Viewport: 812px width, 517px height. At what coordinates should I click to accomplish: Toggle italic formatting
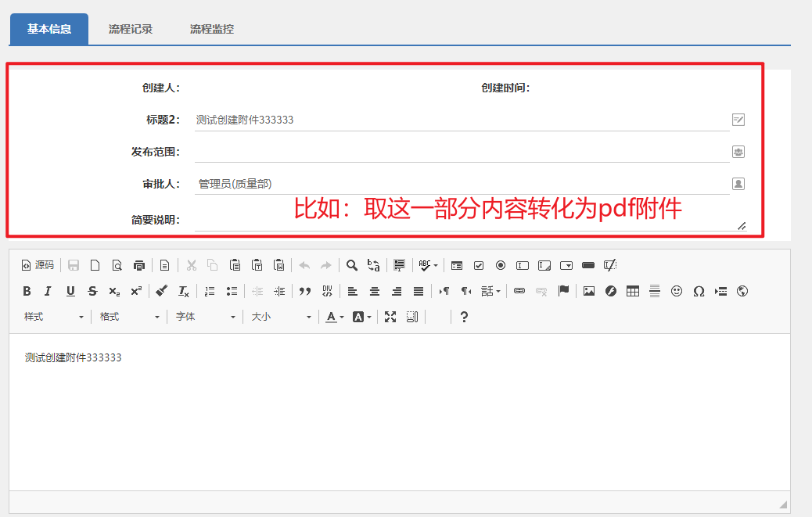pyautogui.click(x=49, y=291)
